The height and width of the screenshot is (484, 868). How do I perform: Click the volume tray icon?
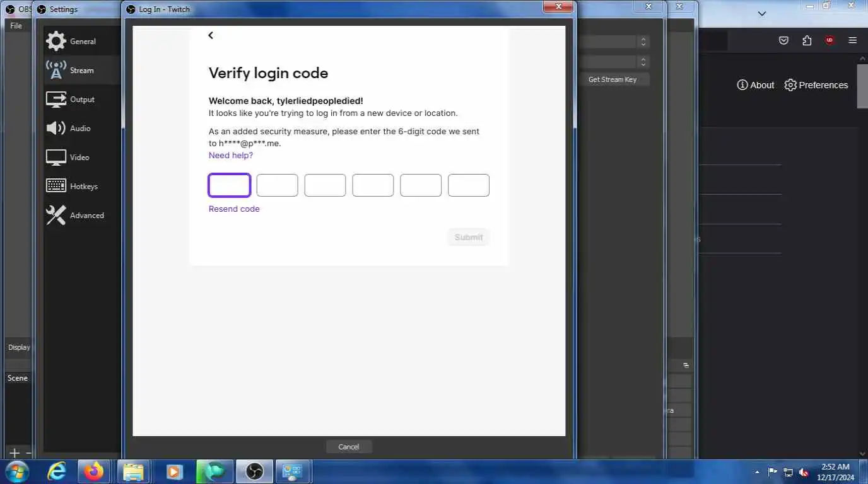(x=804, y=472)
